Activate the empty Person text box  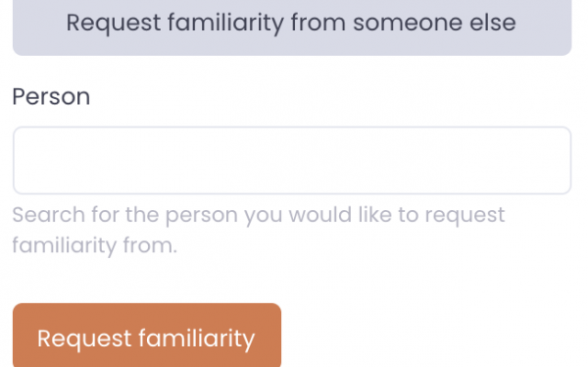(292, 160)
